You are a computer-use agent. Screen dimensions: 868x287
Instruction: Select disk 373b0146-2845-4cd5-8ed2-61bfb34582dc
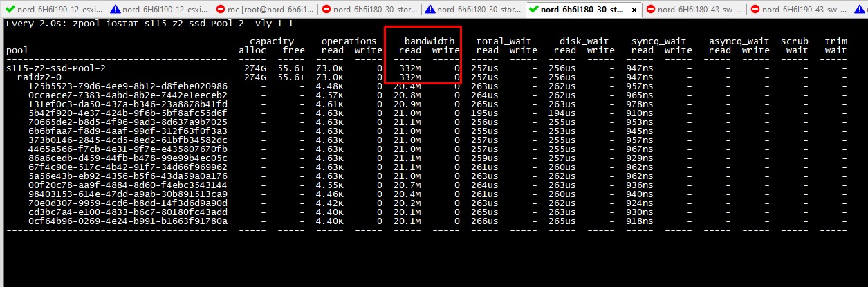click(127, 140)
